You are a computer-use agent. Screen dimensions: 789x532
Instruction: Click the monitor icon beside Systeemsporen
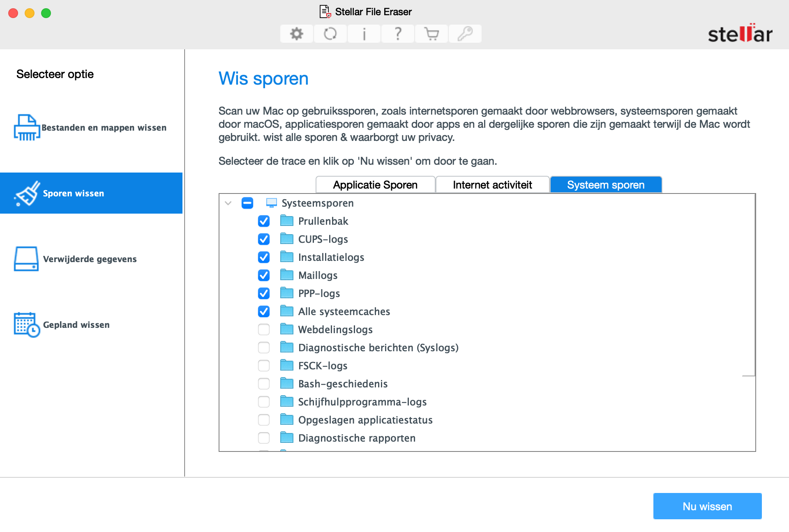click(271, 203)
